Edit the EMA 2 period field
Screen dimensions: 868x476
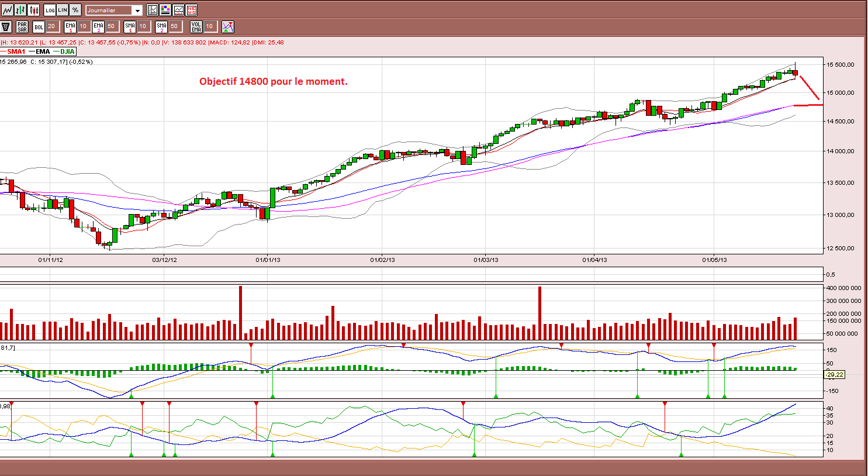click(112, 26)
